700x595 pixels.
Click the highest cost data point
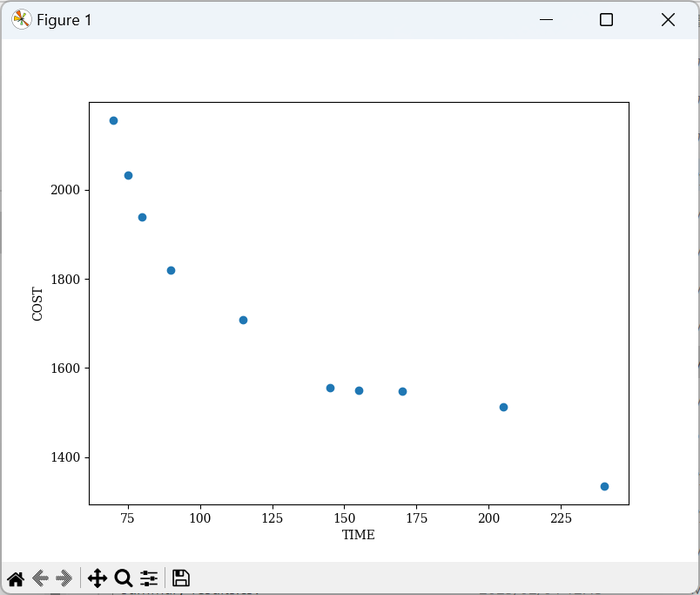point(113,120)
